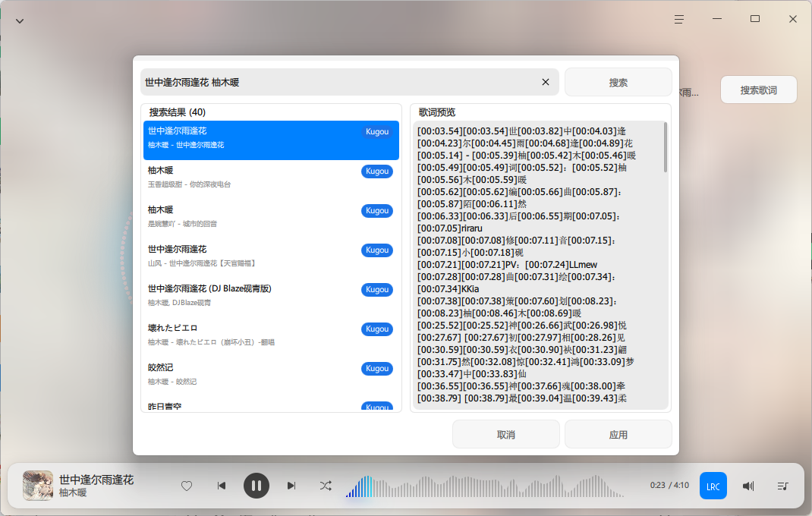Click Kugou badge on 壊れたピエロ row
Image resolution: width=812 pixels, height=516 pixels.
(x=377, y=329)
